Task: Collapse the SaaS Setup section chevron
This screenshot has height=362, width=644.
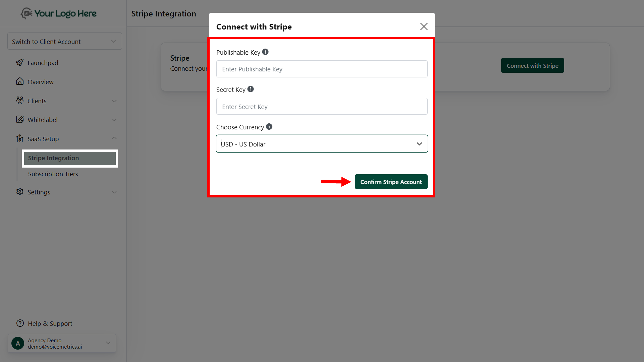Action: [x=114, y=138]
